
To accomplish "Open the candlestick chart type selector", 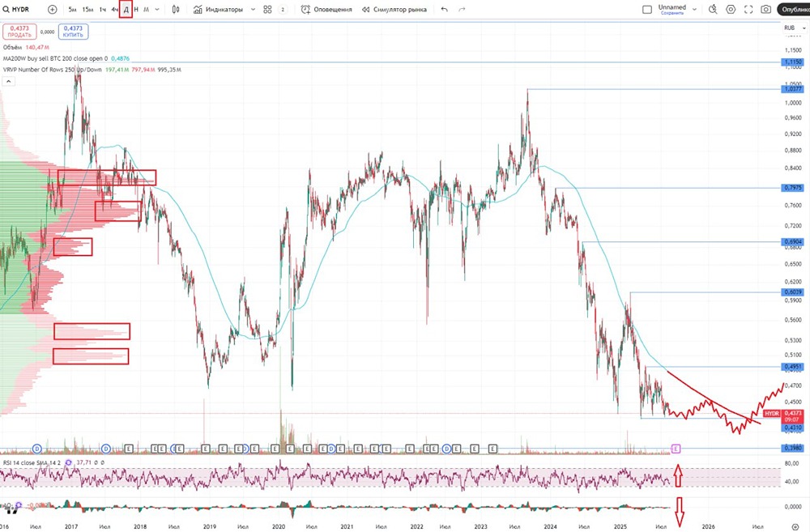I will tap(176, 9).
